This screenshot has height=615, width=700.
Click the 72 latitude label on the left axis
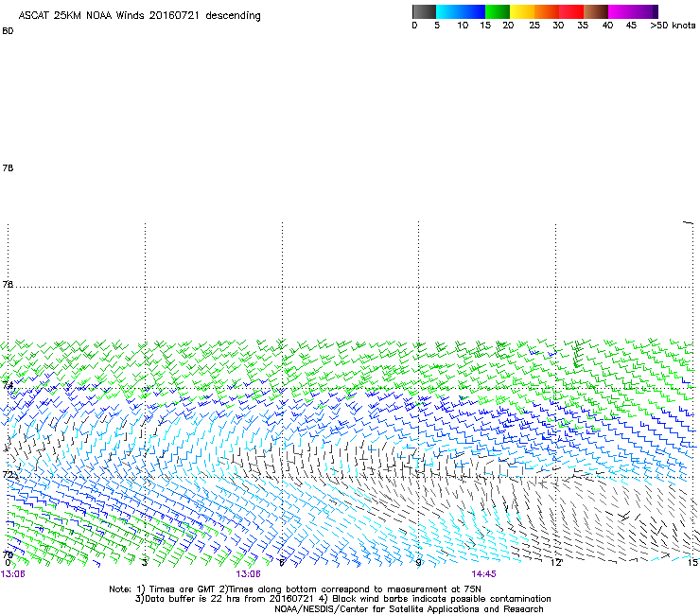point(8,474)
